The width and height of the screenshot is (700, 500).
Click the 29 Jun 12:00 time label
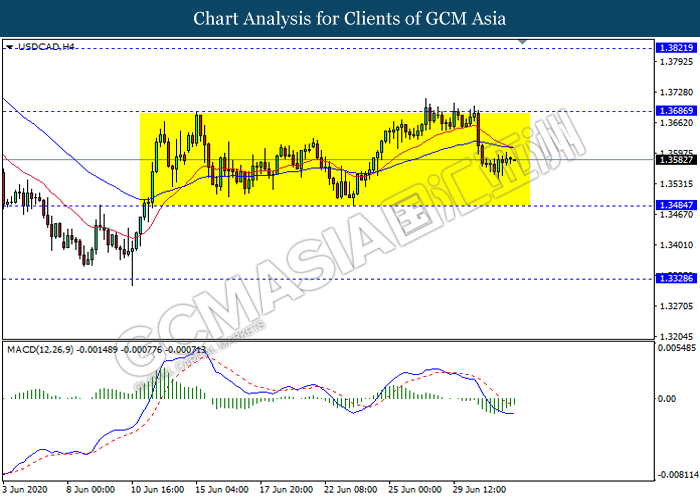point(479,489)
